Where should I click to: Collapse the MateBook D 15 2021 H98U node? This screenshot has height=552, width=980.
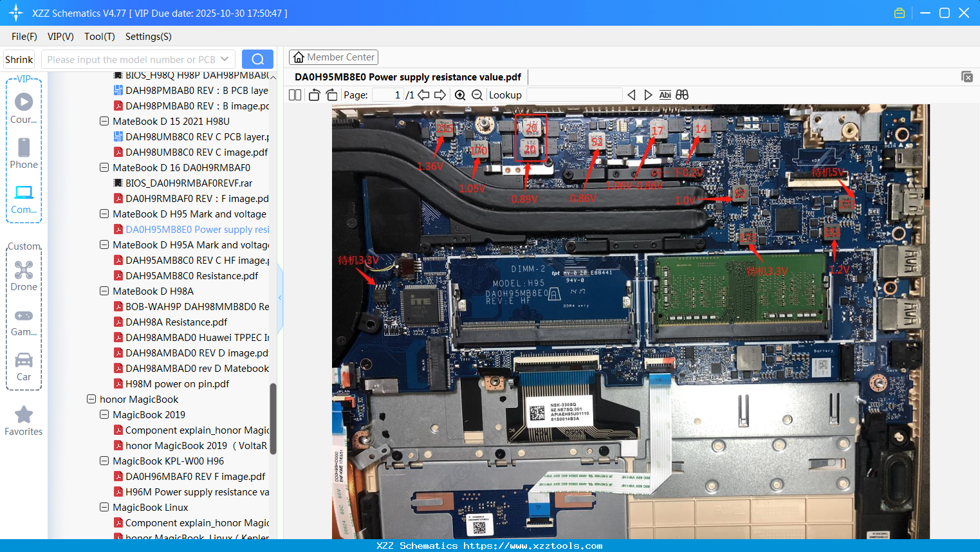pyautogui.click(x=104, y=121)
